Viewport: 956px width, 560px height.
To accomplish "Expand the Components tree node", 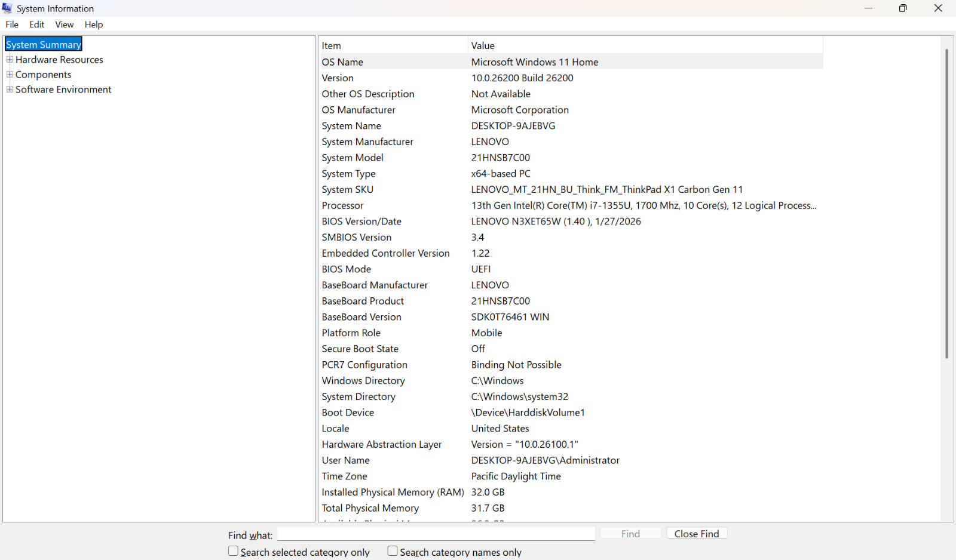I will click(x=10, y=74).
